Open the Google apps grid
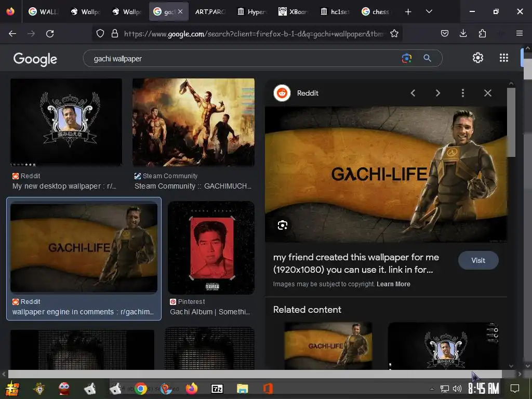532x399 pixels. [x=504, y=58]
